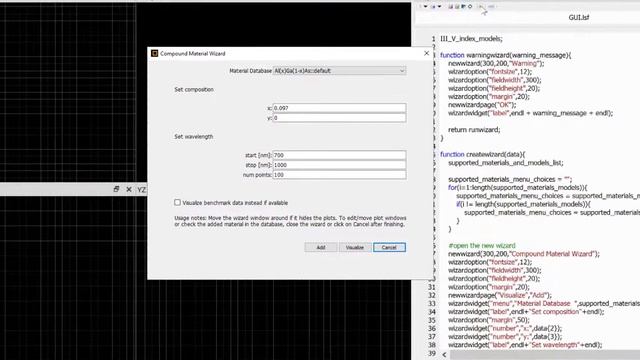The image size is (640, 360).
Task: Open the Material Database dropdown
Action: pyautogui.click(x=339, y=71)
